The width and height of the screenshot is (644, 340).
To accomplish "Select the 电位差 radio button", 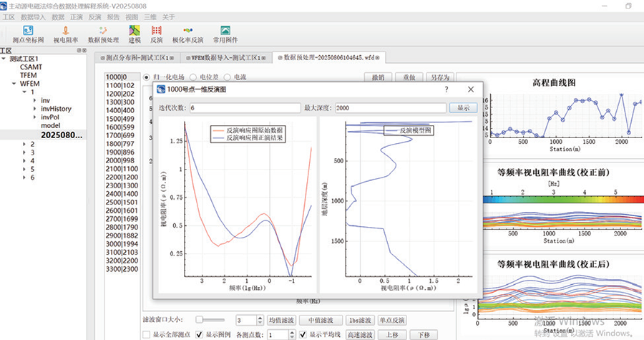I will tap(194, 77).
